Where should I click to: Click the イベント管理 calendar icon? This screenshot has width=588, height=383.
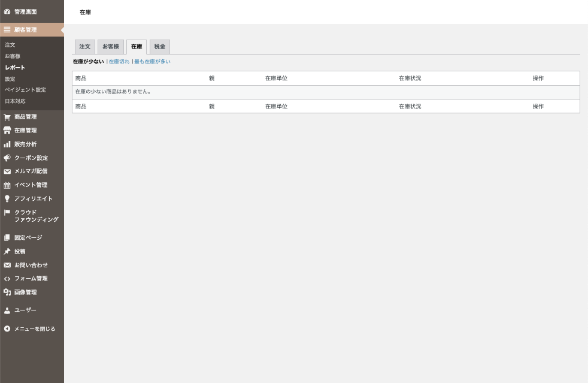[7, 185]
